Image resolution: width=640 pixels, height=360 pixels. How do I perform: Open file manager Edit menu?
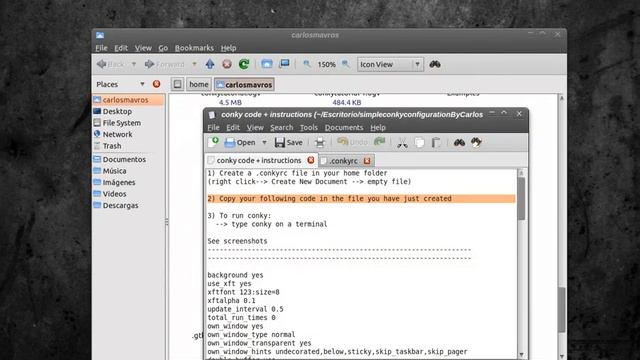pos(121,48)
